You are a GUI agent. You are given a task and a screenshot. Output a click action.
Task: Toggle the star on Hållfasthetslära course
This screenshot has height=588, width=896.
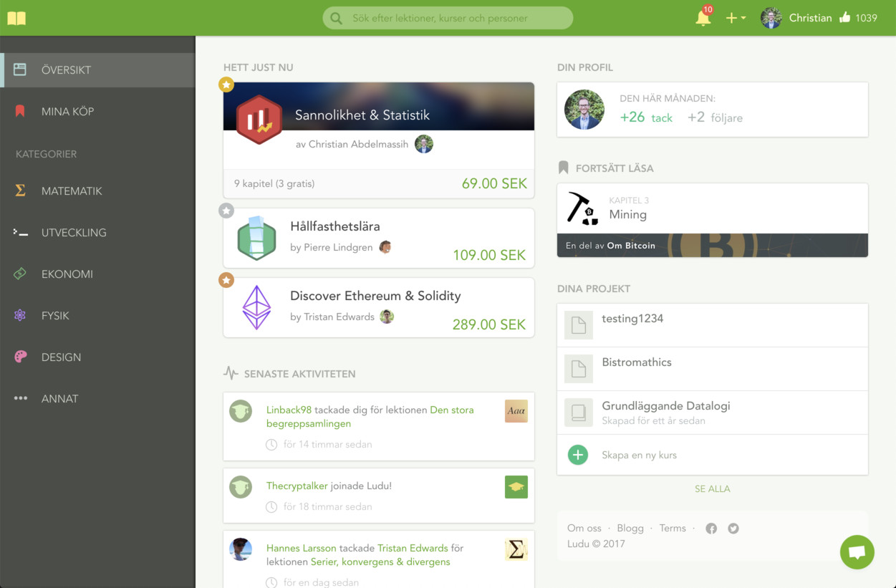(x=226, y=211)
